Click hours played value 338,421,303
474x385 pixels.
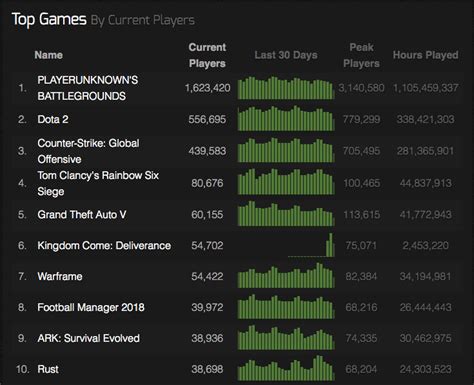[426, 119]
